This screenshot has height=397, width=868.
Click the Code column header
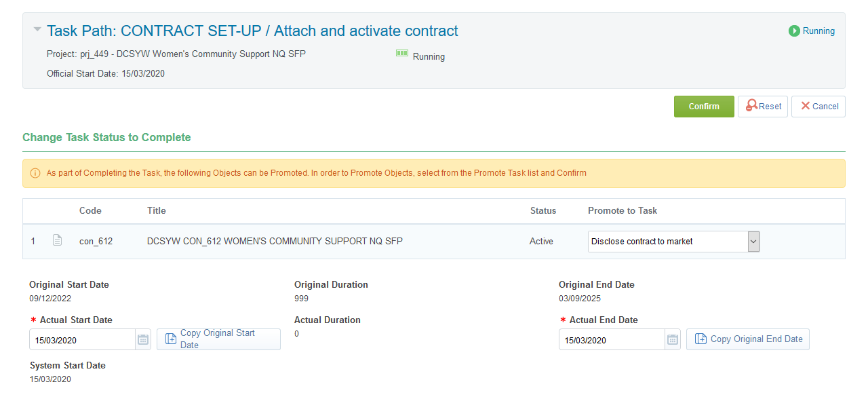tap(90, 211)
